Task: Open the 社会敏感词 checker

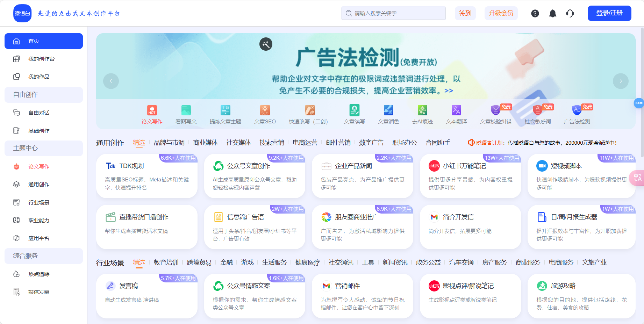Action: tap(537, 110)
